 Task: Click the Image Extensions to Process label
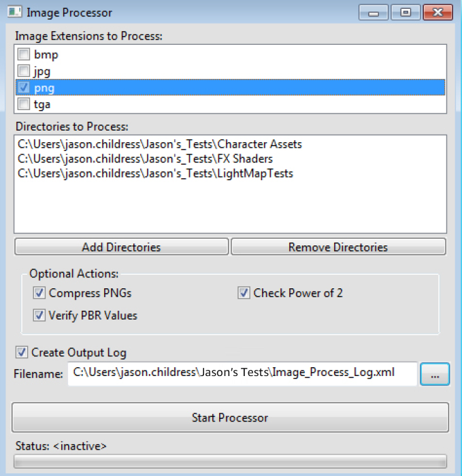coord(88,36)
